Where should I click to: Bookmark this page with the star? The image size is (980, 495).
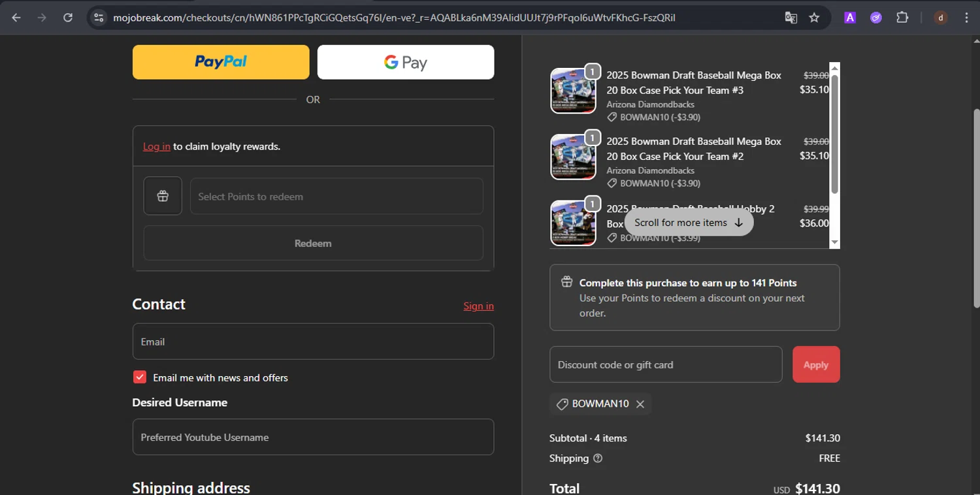tap(814, 18)
